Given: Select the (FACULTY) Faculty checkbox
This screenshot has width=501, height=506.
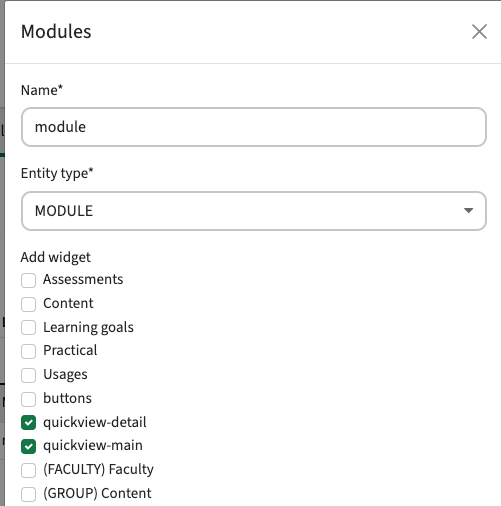Looking at the screenshot, I should pyautogui.click(x=28, y=470).
